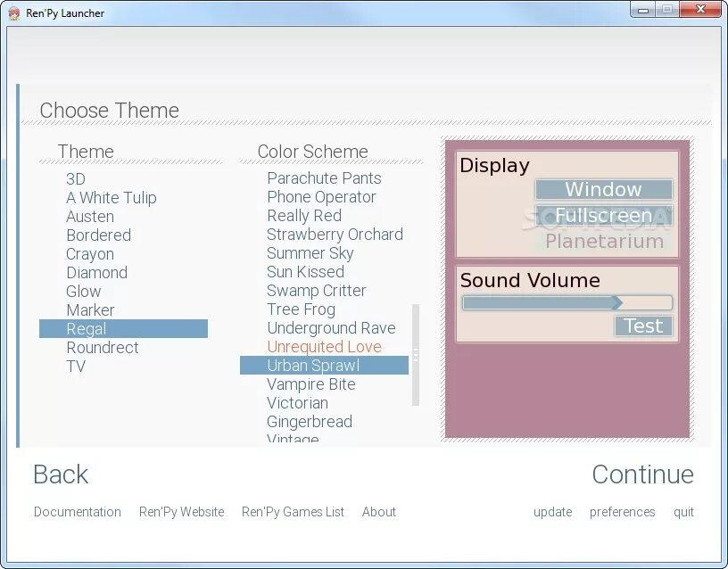Screen dimensions: 728x569
Task: Click the Sound Volume slider bar
Action: coord(567,303)
